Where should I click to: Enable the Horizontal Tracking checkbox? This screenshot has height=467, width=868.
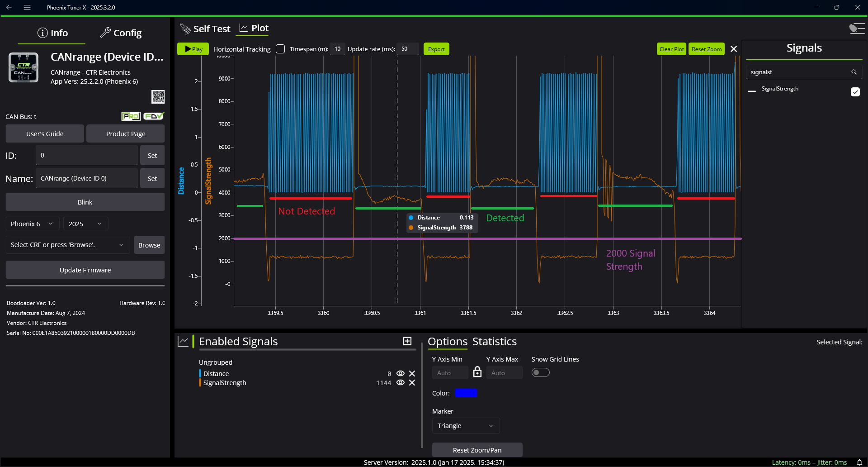click(280, 49)
